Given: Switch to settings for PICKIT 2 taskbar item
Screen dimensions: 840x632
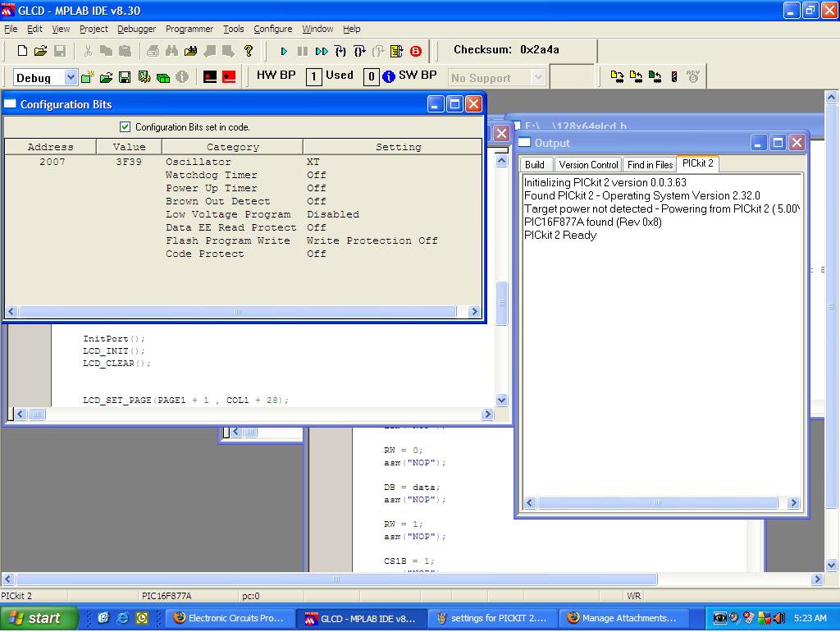Looking at the screenshot, I should (492, 618).
